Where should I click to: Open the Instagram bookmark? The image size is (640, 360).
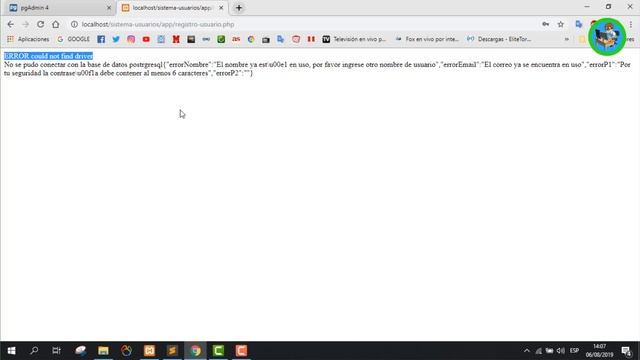point(131,39)
